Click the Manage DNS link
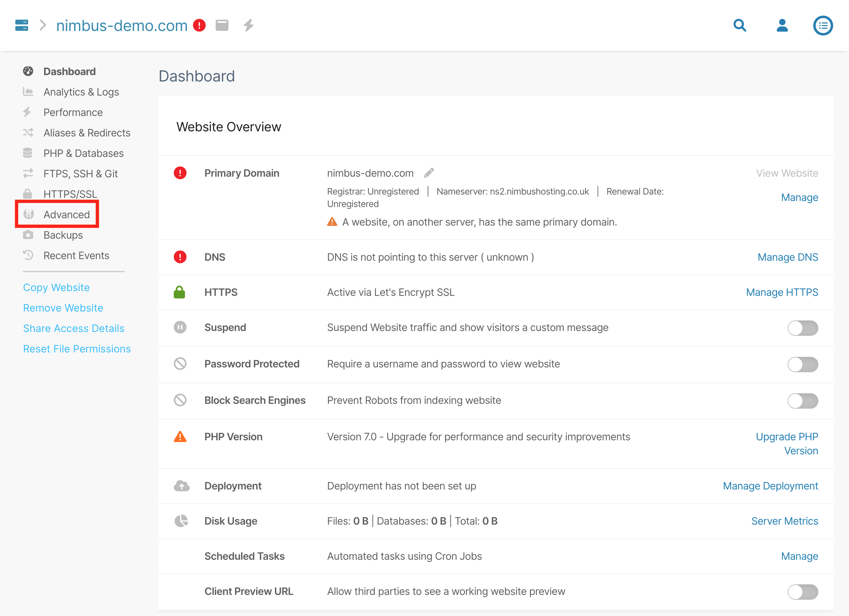 tap(788, 257)
